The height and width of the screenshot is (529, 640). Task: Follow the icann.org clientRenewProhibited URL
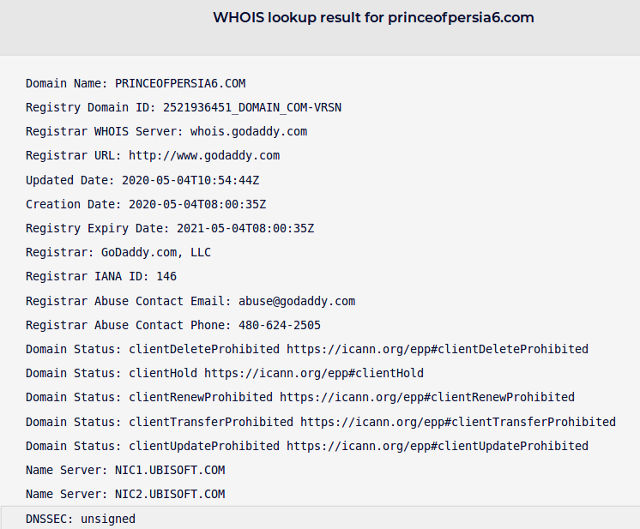click(427, 397)
